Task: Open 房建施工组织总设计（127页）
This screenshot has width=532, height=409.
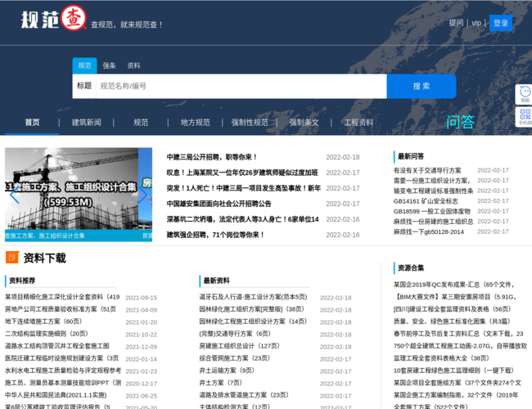Action: (x=240, y=346)
